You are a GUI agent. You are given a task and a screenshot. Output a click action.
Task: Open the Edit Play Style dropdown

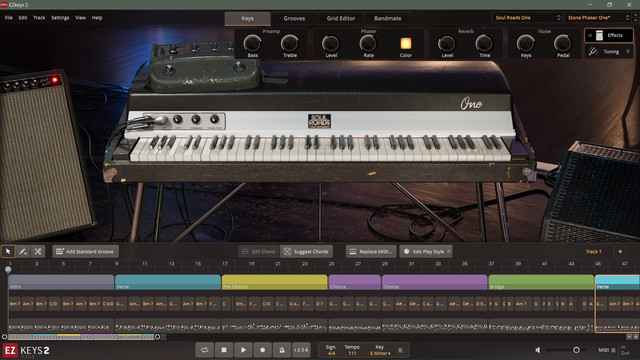click(426, 251)
